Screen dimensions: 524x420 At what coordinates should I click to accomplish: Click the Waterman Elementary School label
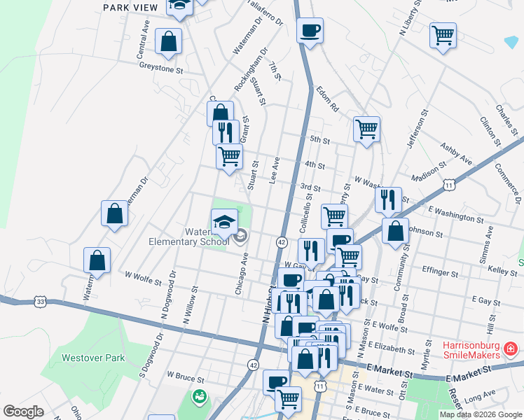[189, 237]
